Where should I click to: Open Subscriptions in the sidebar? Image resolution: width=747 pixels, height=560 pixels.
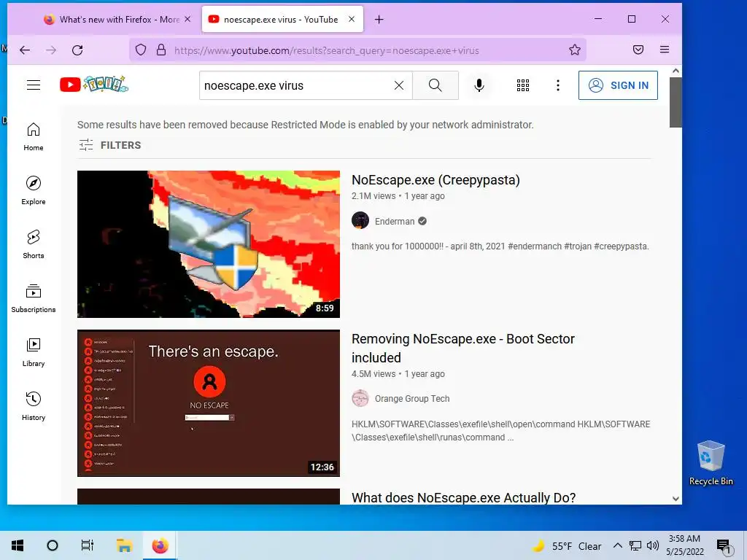click(x=34, y=298)
